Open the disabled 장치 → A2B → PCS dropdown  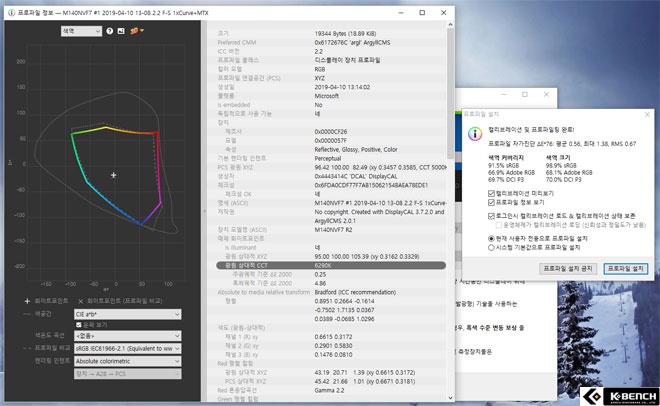128,374
